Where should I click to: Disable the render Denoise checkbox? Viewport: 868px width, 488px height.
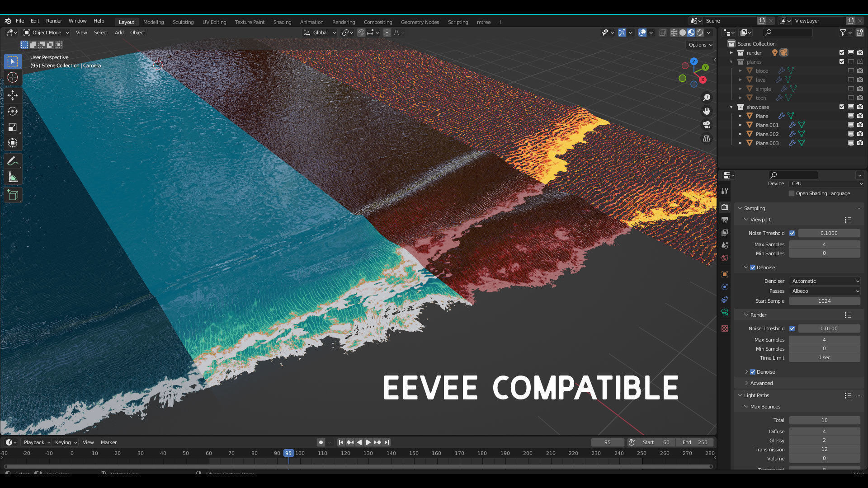(x=753, y=372)
